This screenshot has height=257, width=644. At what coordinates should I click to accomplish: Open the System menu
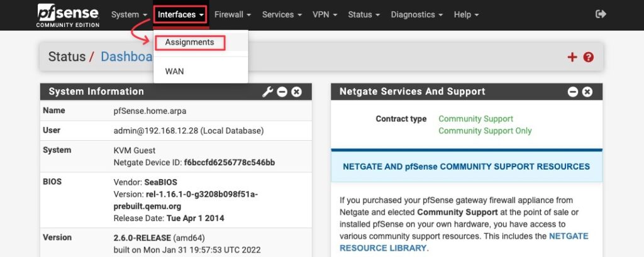[x=129, y=14]
